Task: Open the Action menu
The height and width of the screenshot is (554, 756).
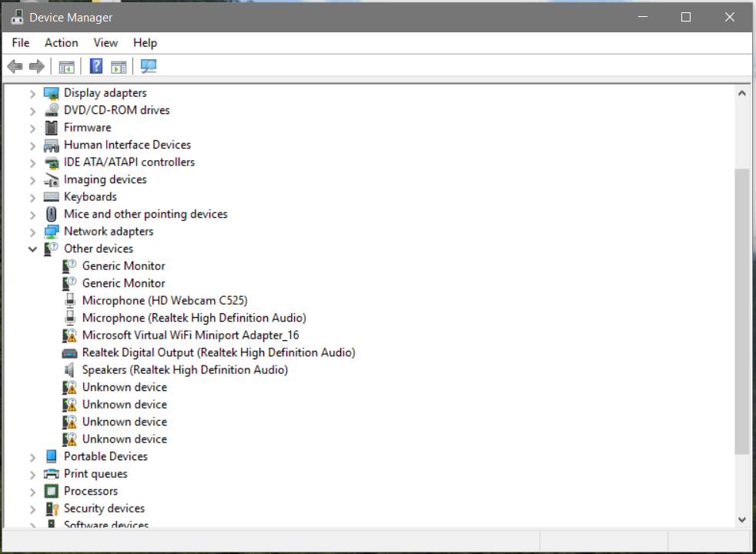Action: [x=62, y=43]
